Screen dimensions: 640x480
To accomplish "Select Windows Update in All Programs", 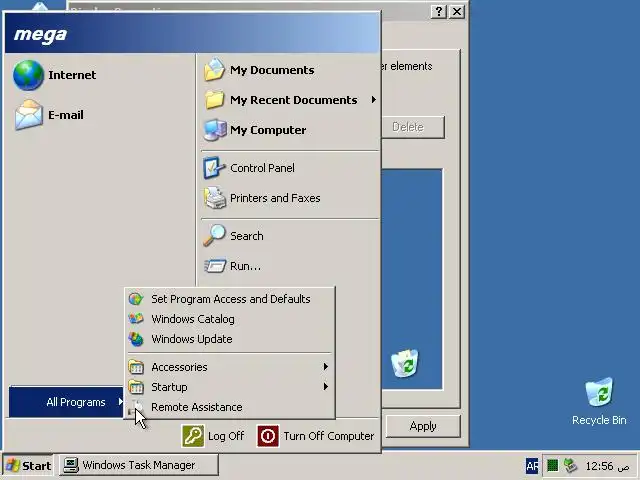I will click(230, 339).
